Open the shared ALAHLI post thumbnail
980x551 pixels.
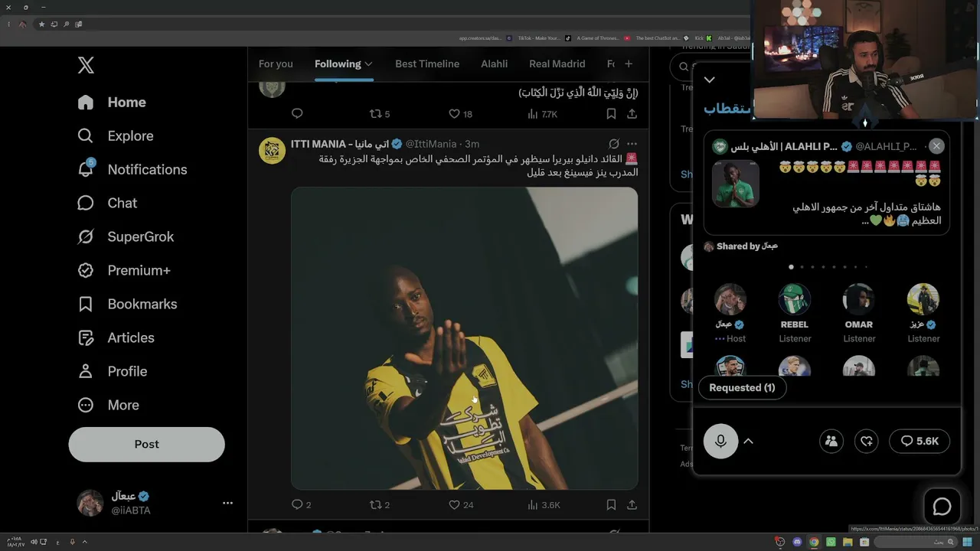(735, 184)
